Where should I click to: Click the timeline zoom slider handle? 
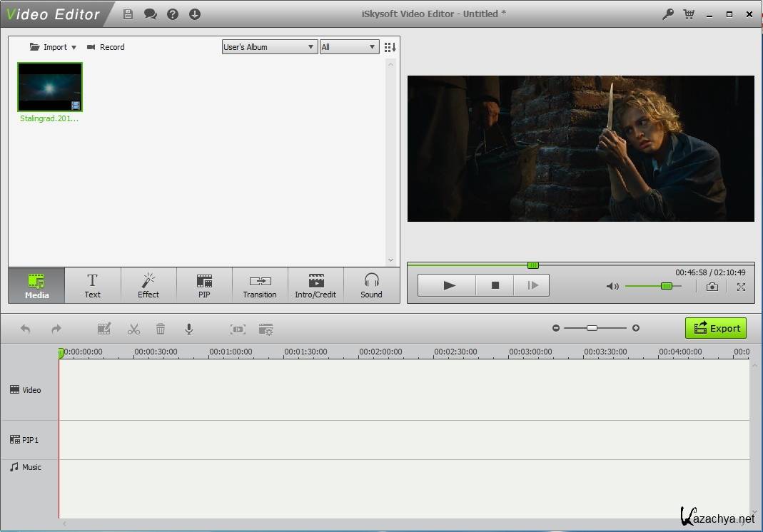pos(592,328)
